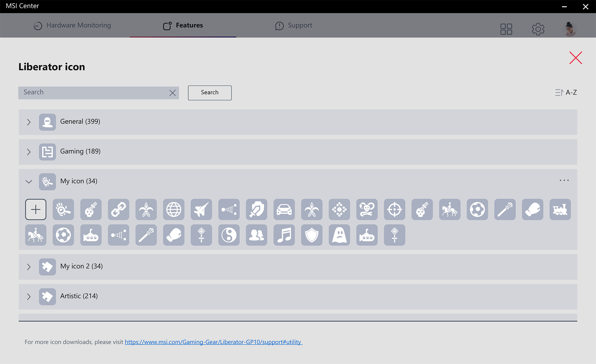Select the chain link icon

click(x=119, y=209)
